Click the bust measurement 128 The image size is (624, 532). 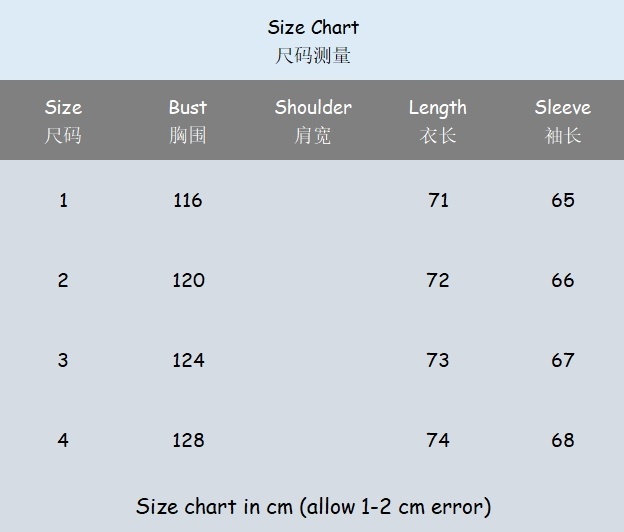click(x=188, y=440)
